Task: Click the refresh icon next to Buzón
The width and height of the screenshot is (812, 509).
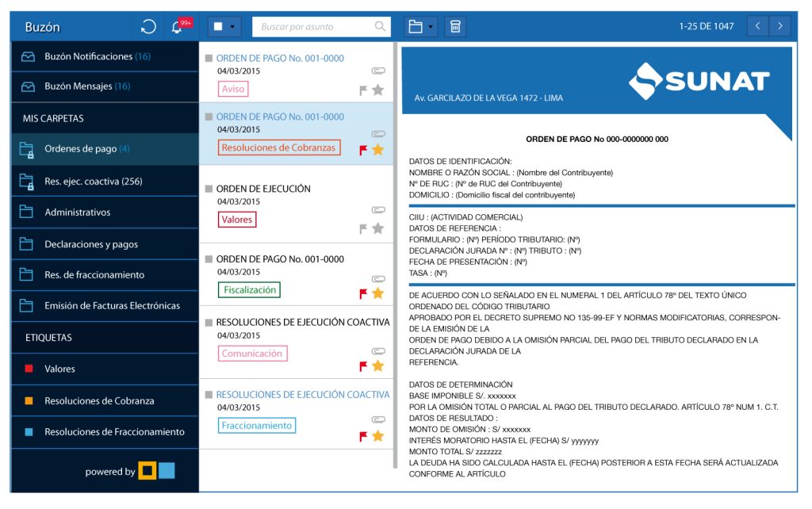Action: point(148,27)
